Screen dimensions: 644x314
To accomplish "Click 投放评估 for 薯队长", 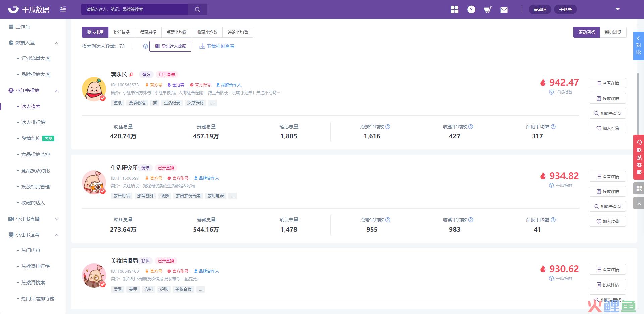I will (x=608, y=99).
